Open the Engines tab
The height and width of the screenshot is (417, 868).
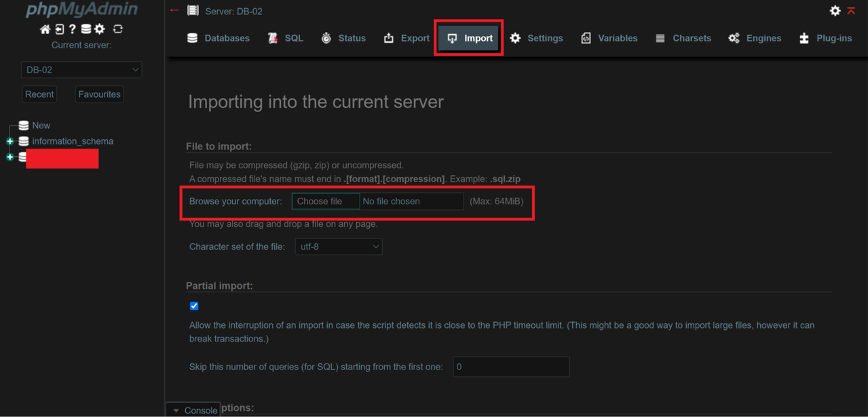[x=755, y=38]
